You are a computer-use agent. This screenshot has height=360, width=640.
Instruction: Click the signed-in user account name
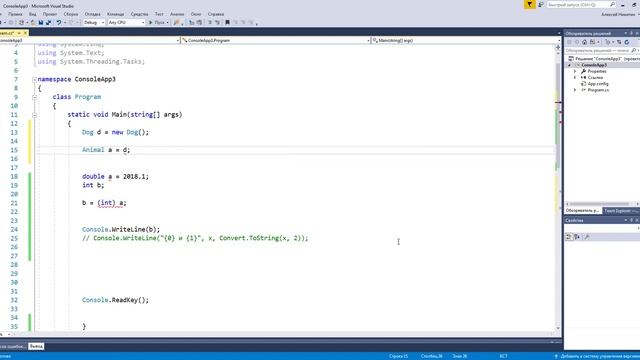tap(618, 14)
